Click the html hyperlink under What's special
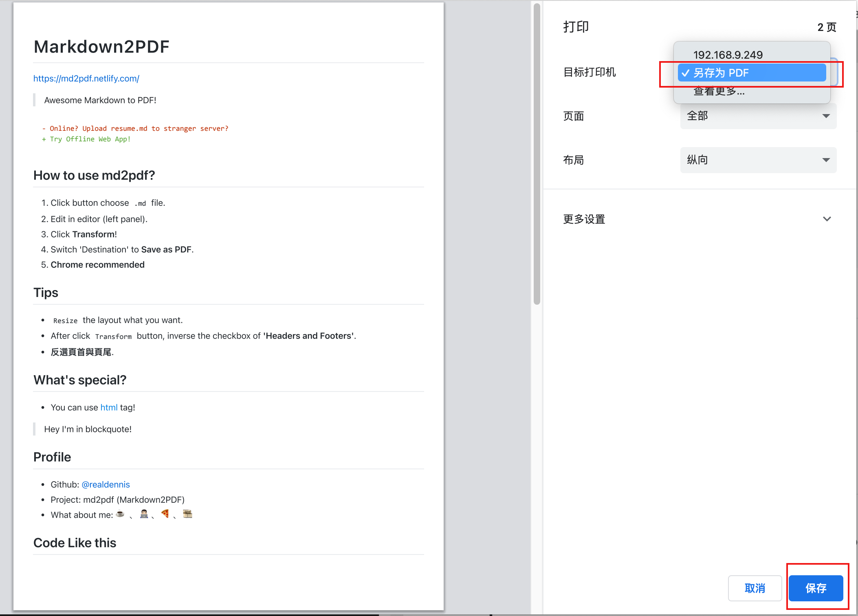 click(109, 407)
